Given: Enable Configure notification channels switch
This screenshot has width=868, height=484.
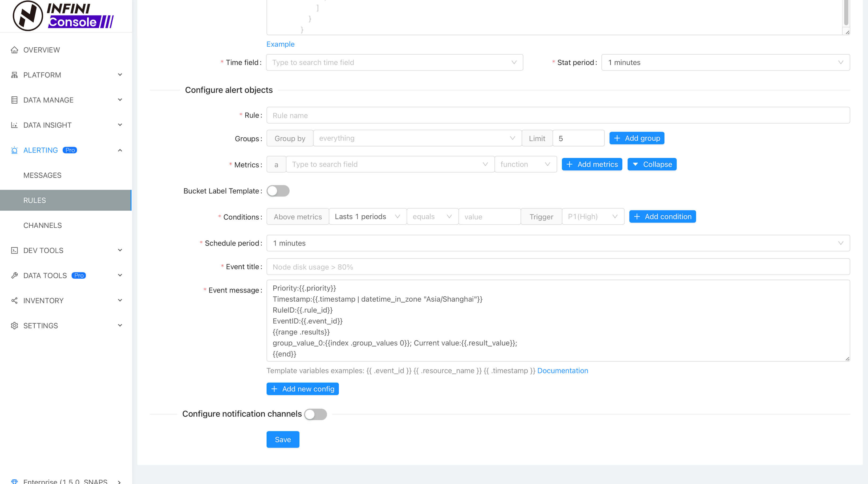Looking at the screenshot, I should pyautogui.click(x=315, y=414).
